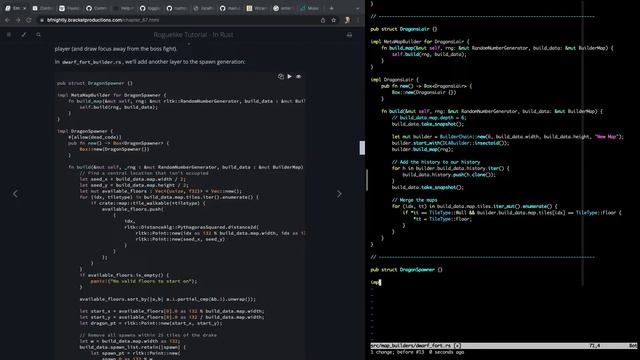Go back in browser history

7,20
